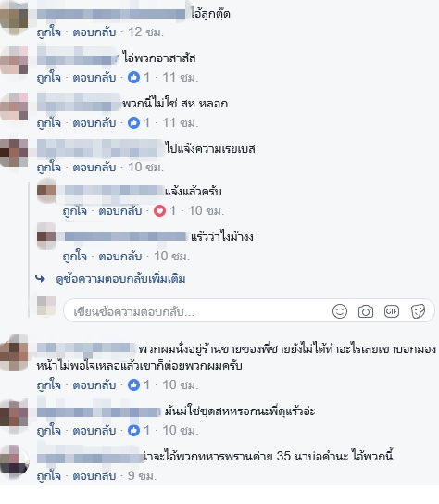This screenshot has height=504, width=439.
Task: Click like reaction icon on ไอ่พวกอาสาสัส comment
Action: coord(133,78)
